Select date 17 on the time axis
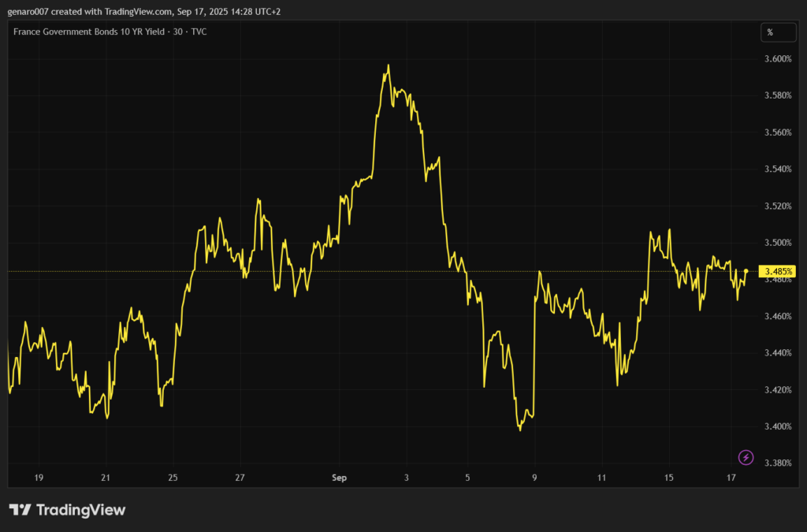The image size is (807, 532). coord(731,478)
